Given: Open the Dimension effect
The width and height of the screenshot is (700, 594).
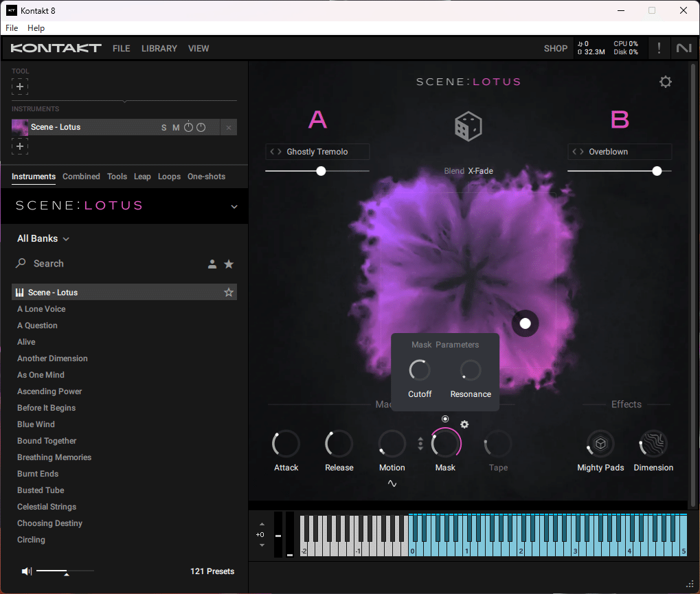Looking at the screenshot, I should pyautogui.click(x=652, y=444).
